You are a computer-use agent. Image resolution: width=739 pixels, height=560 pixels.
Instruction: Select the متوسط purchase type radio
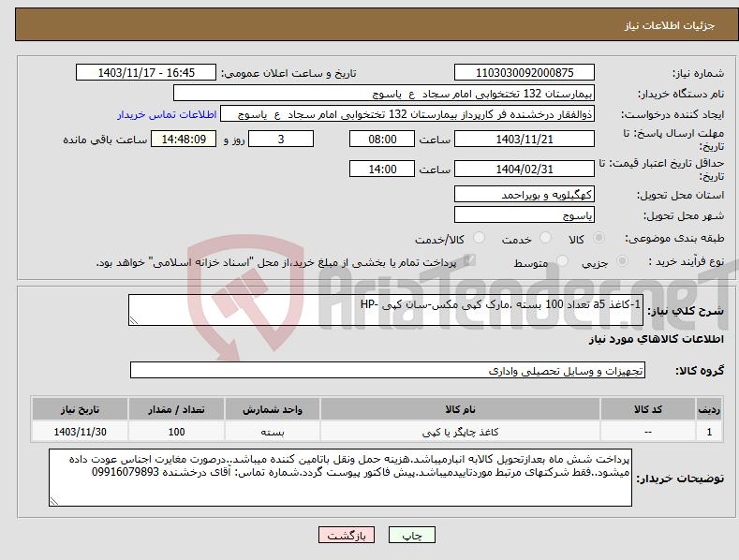coord(562,260)
